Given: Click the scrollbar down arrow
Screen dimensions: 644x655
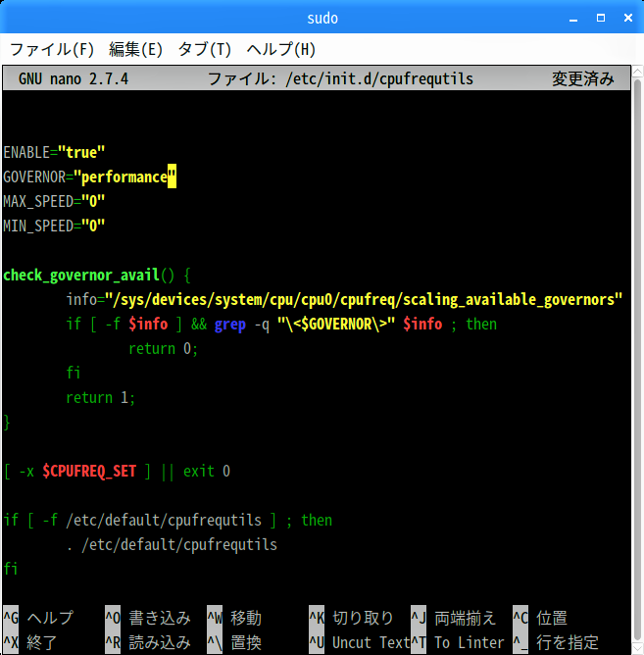Looking at the screenshot, I should coord(637,649).
